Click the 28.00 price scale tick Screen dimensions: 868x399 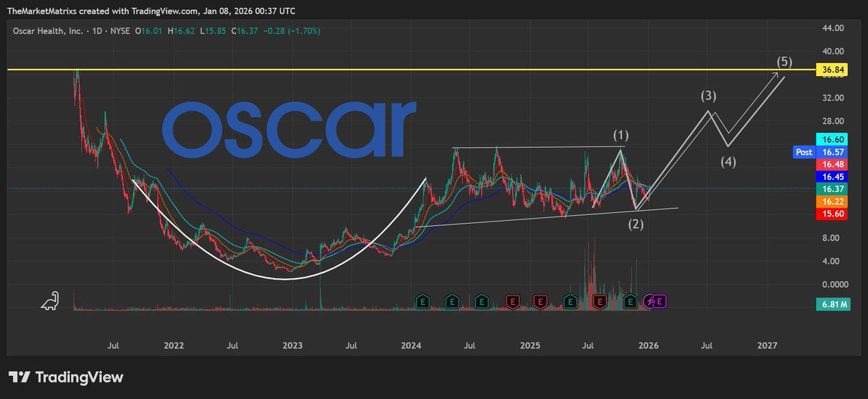(x=832, y=121)
